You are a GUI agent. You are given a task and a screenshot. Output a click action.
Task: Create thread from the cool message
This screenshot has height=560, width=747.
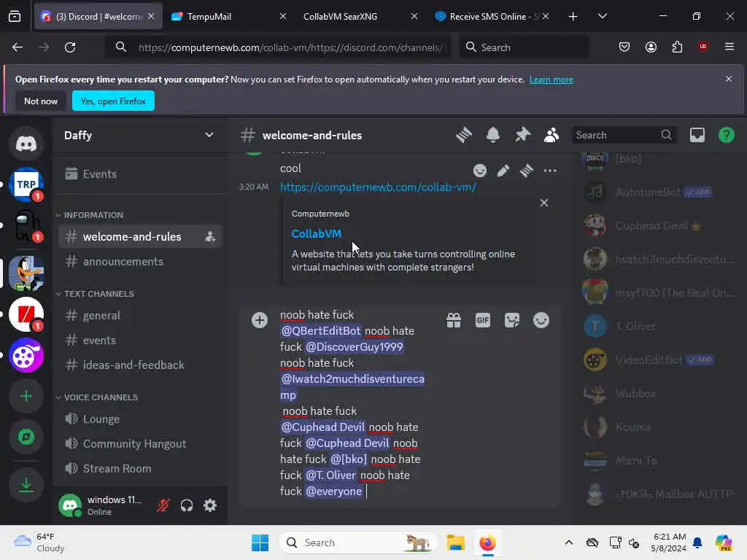click(527, 171)
